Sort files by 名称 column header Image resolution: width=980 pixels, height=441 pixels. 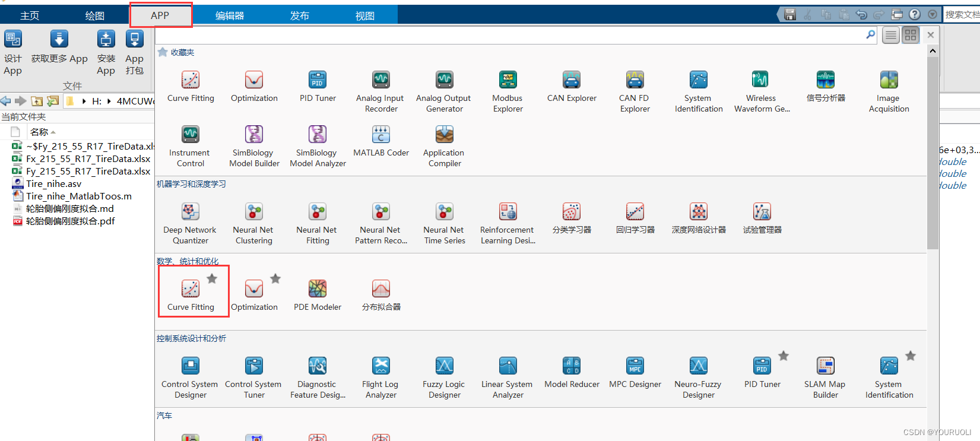click(39, 132)
